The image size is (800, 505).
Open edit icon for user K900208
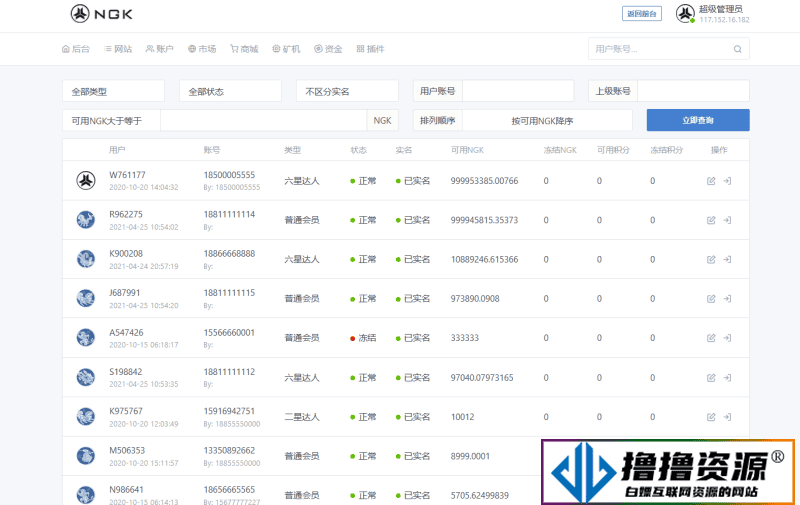coord(711,260)
